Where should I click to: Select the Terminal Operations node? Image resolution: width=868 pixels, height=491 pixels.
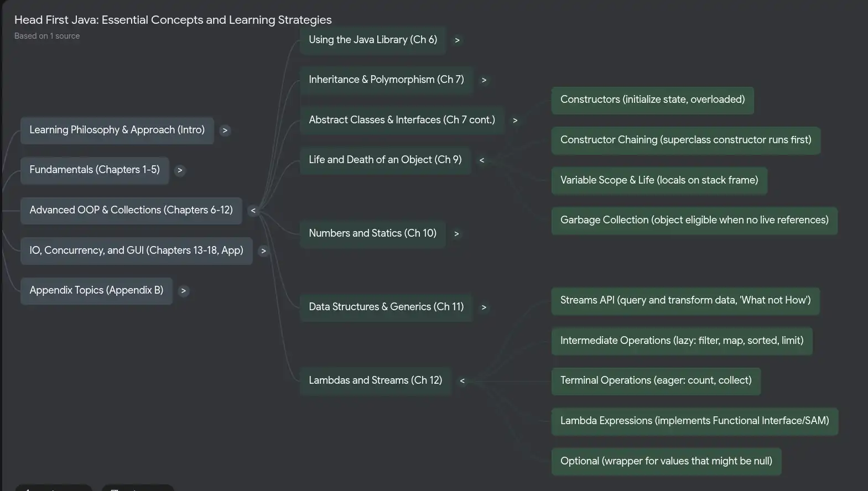(x=656, y=380)
